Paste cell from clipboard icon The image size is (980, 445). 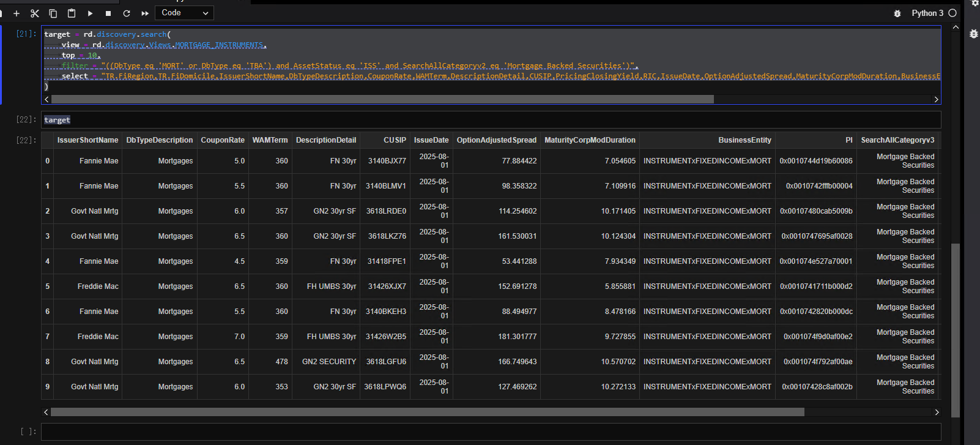coord(72,13)
